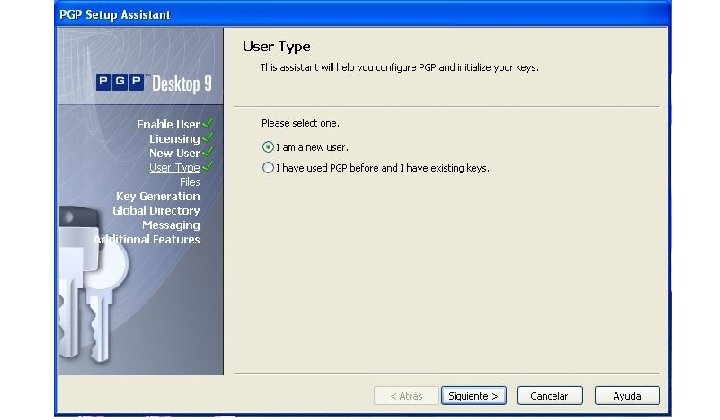Open the underlined User Type step
This screenshot has width=720, height=420.
[x=174, y=168]
